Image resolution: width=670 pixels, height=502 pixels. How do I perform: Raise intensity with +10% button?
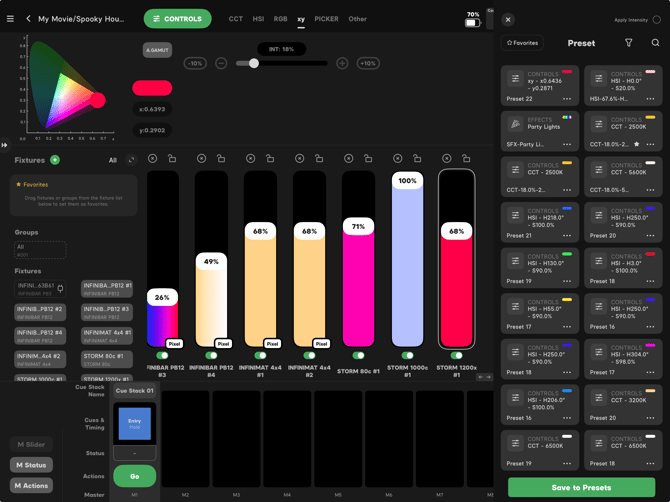368,63
